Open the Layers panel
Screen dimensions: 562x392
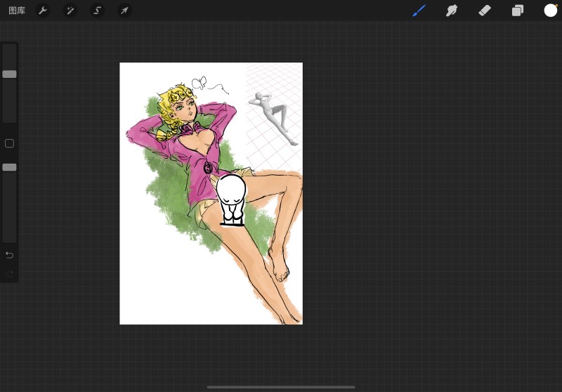(x=518, y=11)
